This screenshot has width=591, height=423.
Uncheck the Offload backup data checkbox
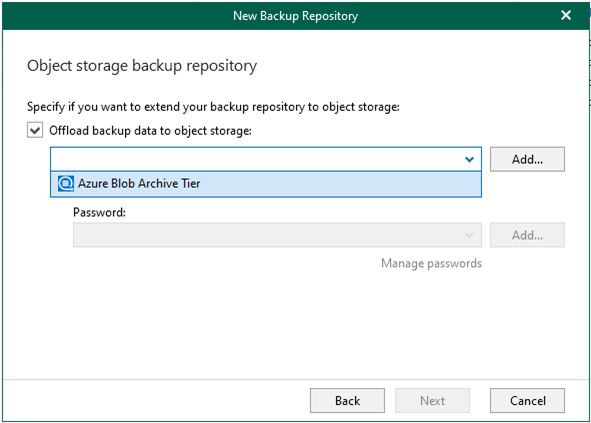[x=35, y=130]
